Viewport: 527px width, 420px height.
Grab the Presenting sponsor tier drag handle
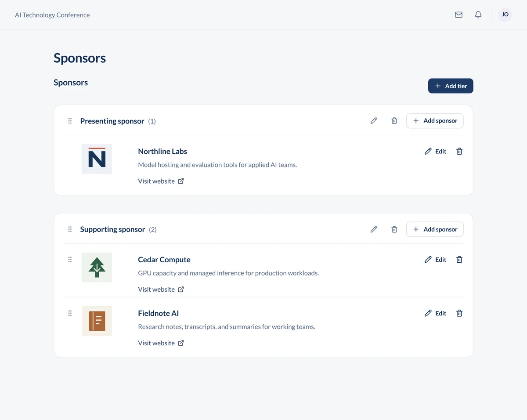70,121
